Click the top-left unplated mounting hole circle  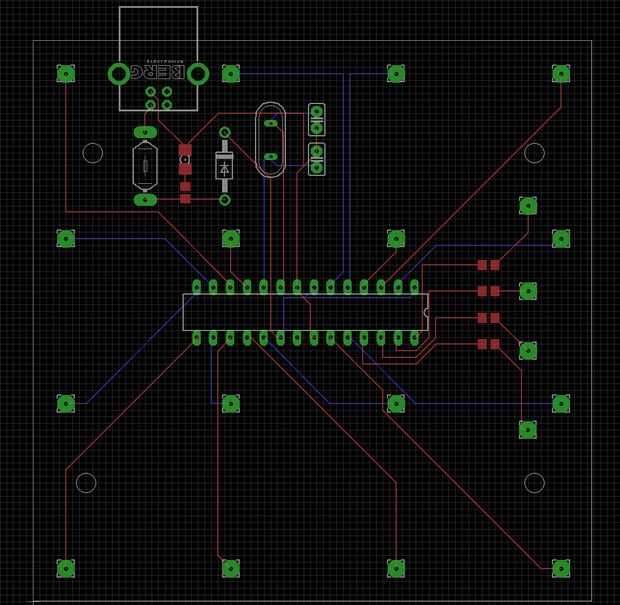point(93,153)
